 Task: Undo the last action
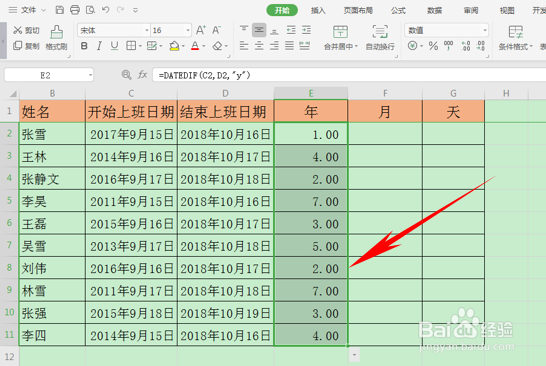(106, 10)
